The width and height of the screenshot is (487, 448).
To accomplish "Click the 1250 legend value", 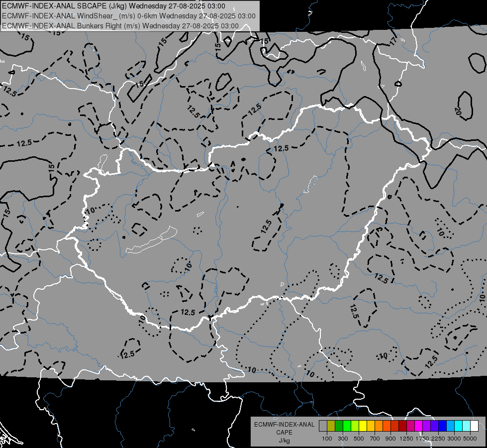I will pos(406,439).
